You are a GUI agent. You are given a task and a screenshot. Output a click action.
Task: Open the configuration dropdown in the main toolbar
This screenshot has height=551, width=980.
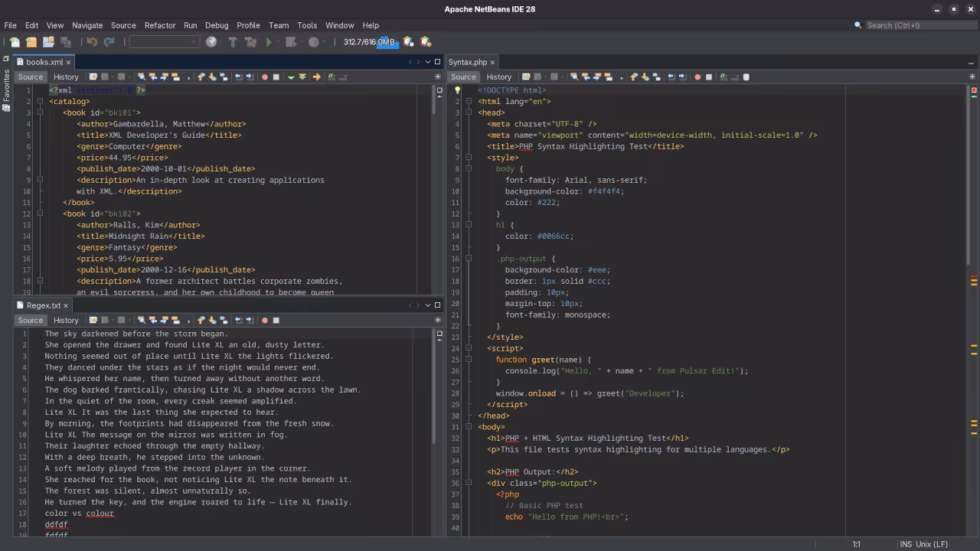pyautogui.click(x=162, y=42)
